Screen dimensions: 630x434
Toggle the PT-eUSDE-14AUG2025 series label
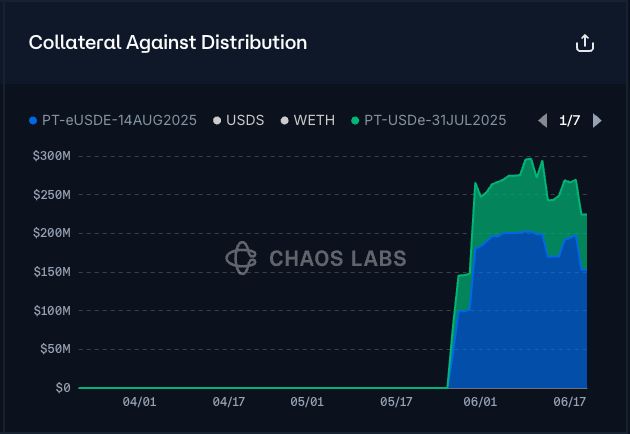[122, 121]
